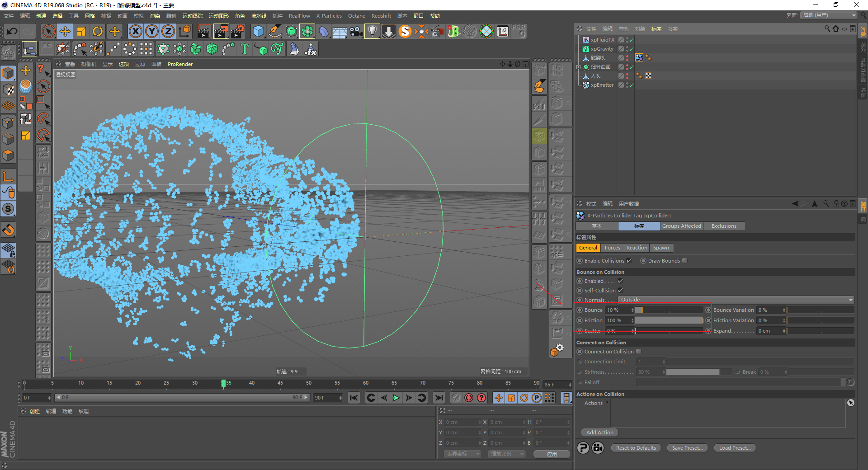868x470 pixels.
Task: Click the Bounce Variation slider
Action: pyautogui.click(x=820, y=310)
